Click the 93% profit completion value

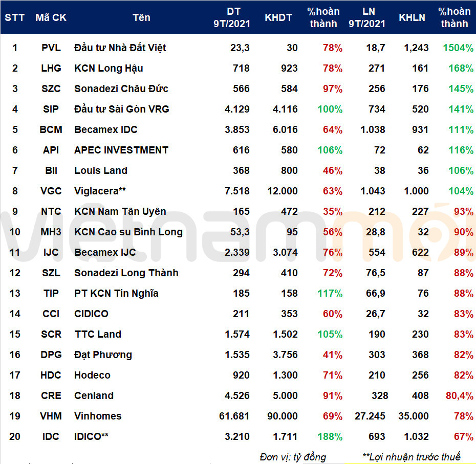pos(464,211)
